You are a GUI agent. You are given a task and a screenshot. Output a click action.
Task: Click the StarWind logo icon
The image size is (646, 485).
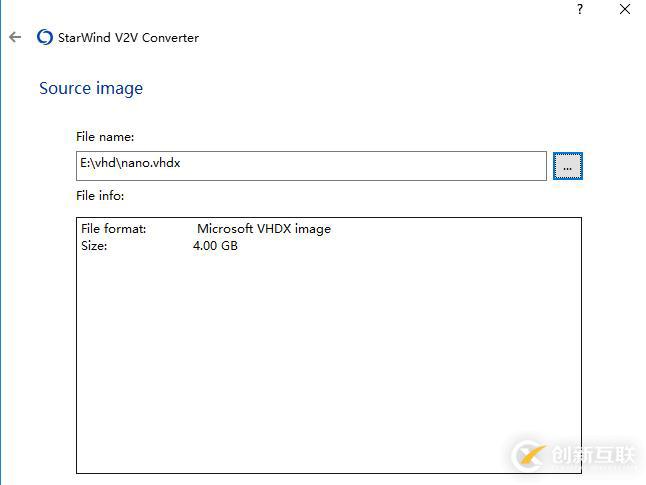coord(44,37)
